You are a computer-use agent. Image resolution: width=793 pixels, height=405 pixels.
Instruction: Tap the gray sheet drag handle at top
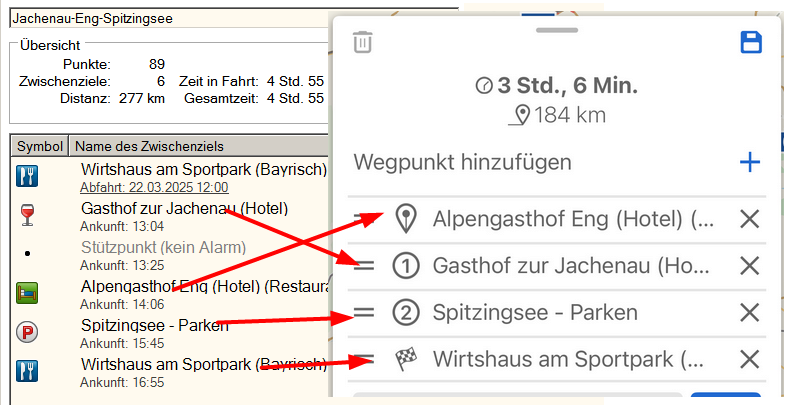(x=557, y=30)
